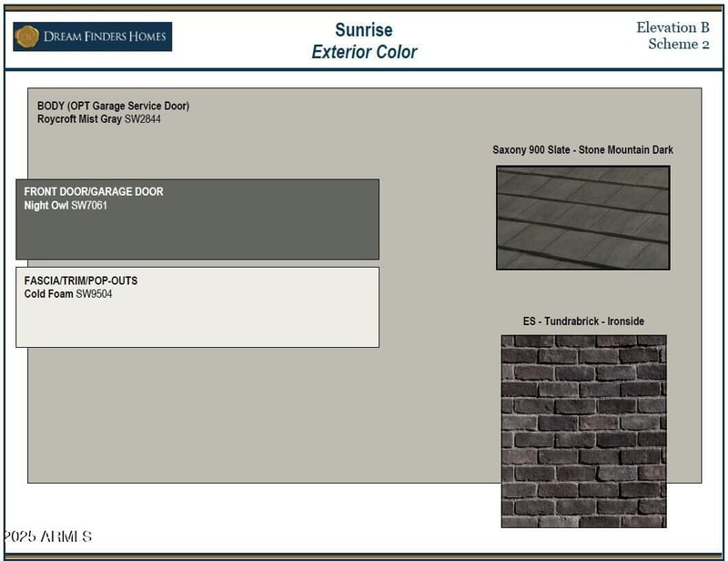Click the Scheme 2 label
Image resolution: width=728 pixels, height=561 pixels.
[x=678, y=45]
